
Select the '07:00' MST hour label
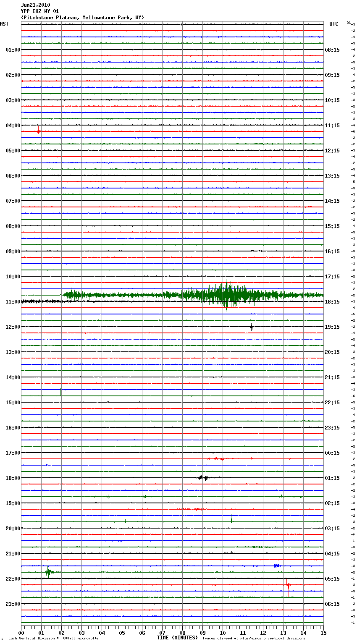[x=13, y=201]
